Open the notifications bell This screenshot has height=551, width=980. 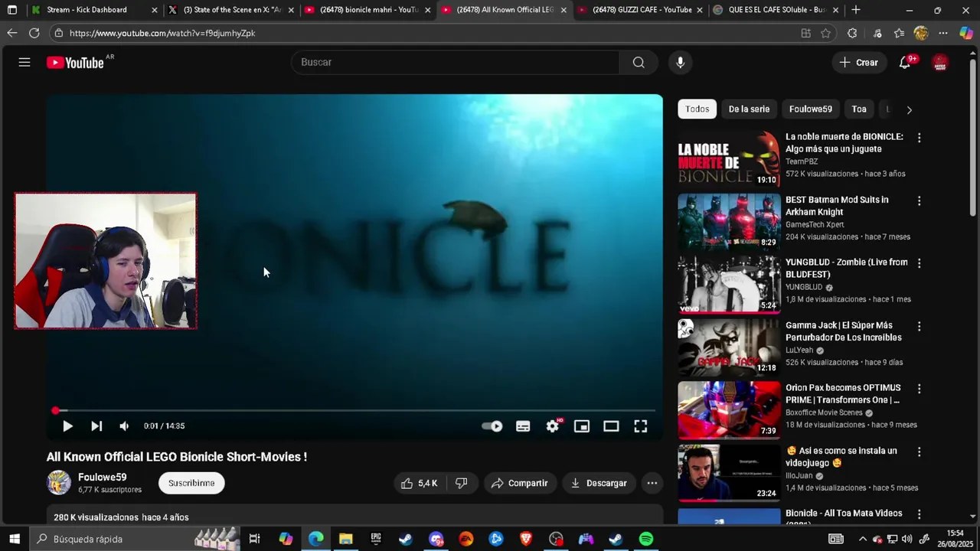[x=905, y=62]
